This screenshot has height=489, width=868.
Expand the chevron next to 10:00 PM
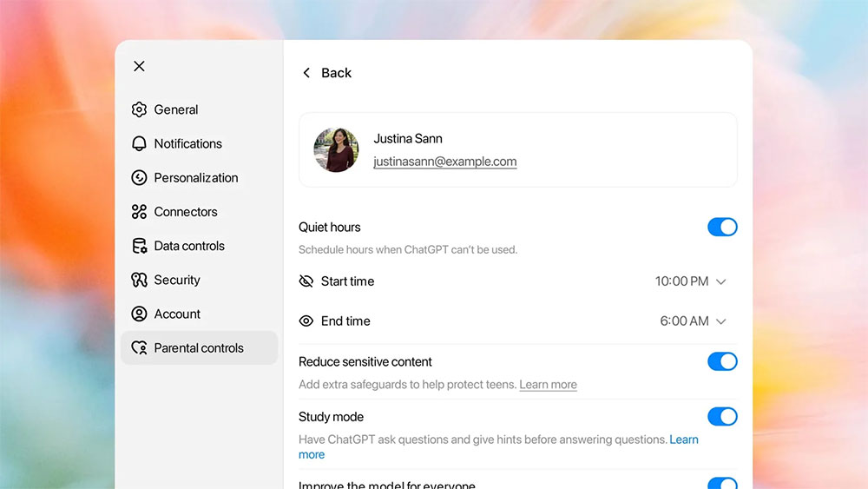point(720,282)
